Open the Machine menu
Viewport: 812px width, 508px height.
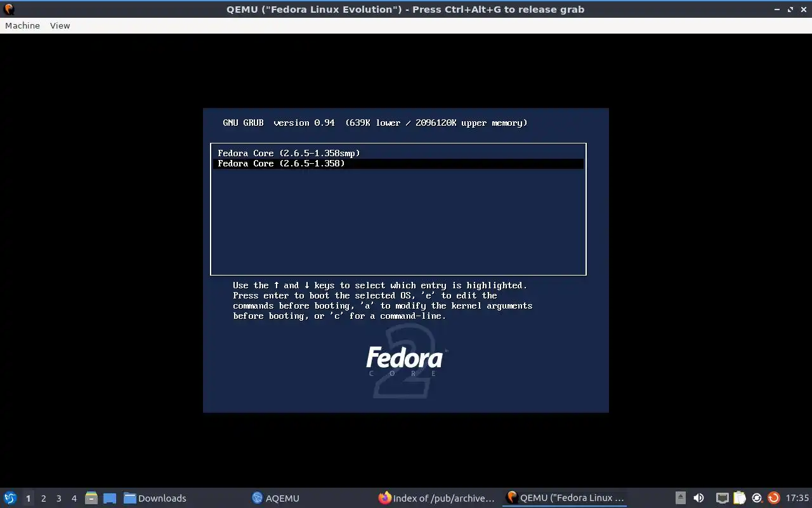coord(22,25)
